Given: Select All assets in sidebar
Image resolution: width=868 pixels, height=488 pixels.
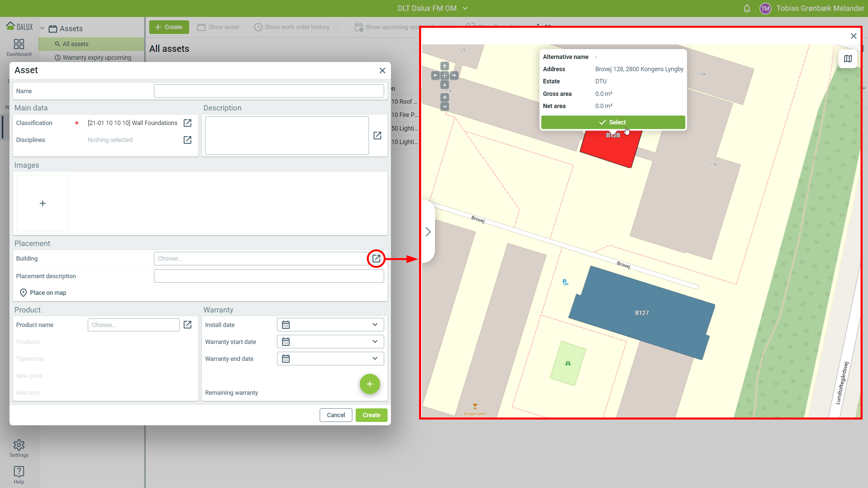Looking at the screenshot, I should coord(75,44).
